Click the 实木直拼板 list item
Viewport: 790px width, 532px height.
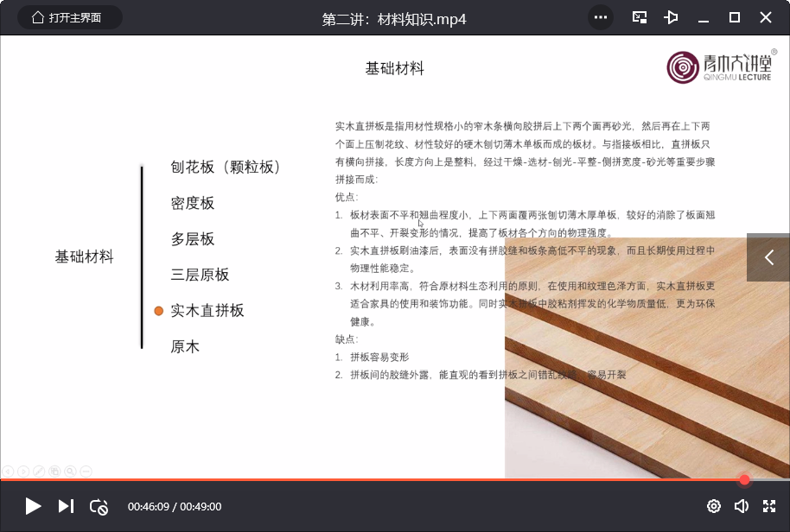click(x=207, y=311)
